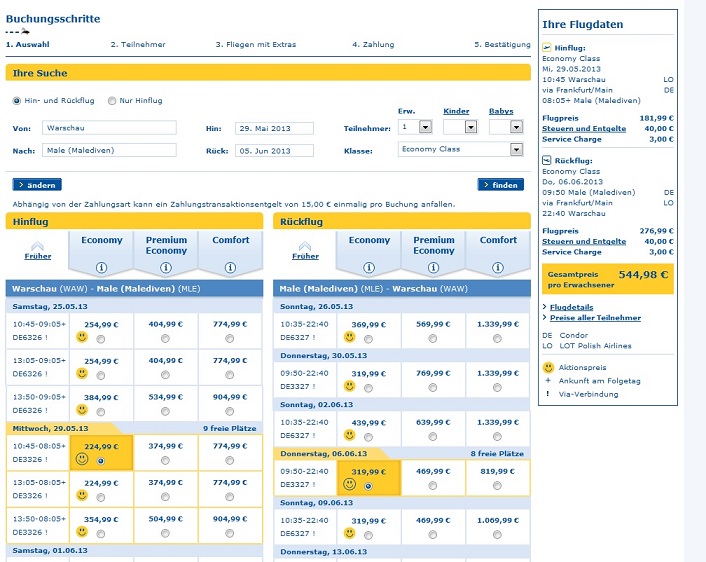706x562 pixels.
Task: Select Nur Hinflug radio button
Action: click(x=112, y=101)
